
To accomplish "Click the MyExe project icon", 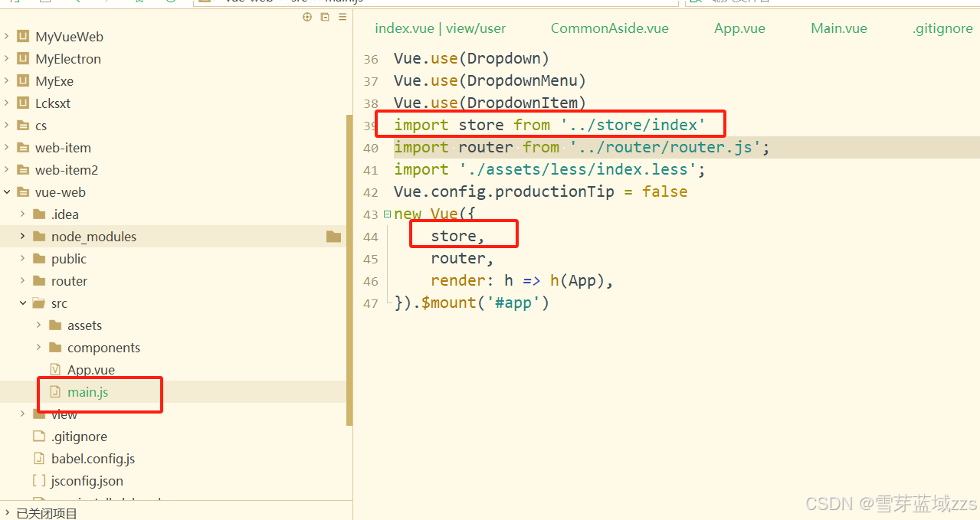I will [23, 81].
